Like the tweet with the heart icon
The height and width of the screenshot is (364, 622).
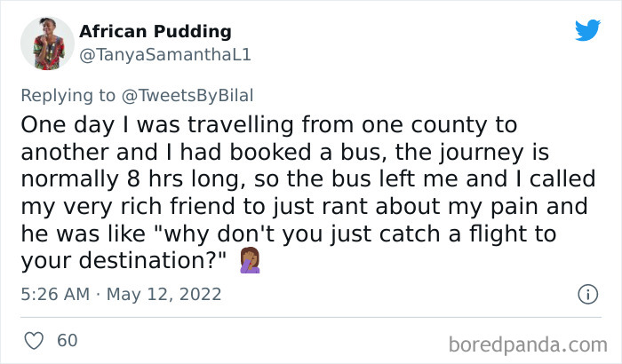[35, 340]
